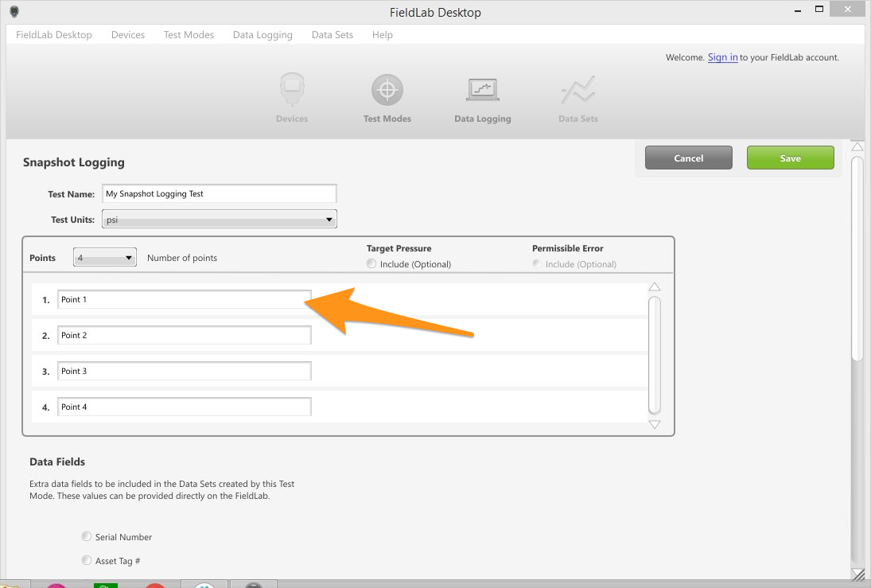Image resolution: width=871 pixels, height=588 pixels.
Task: Toggle the Serial Number data field
Action: (x=86, y=536)
